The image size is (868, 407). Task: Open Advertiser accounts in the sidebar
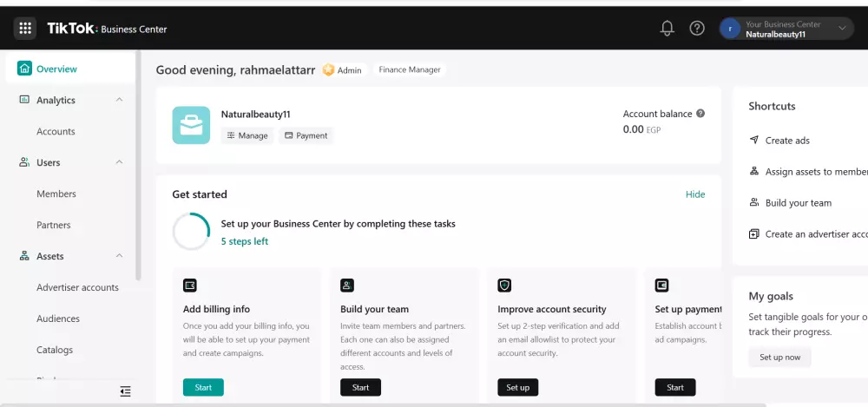click(77, 287)
